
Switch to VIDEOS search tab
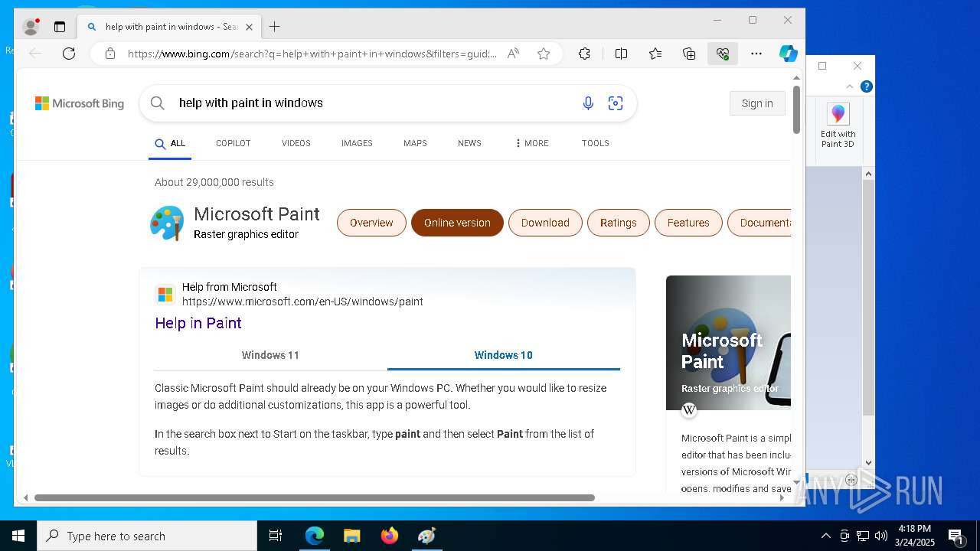296,143
